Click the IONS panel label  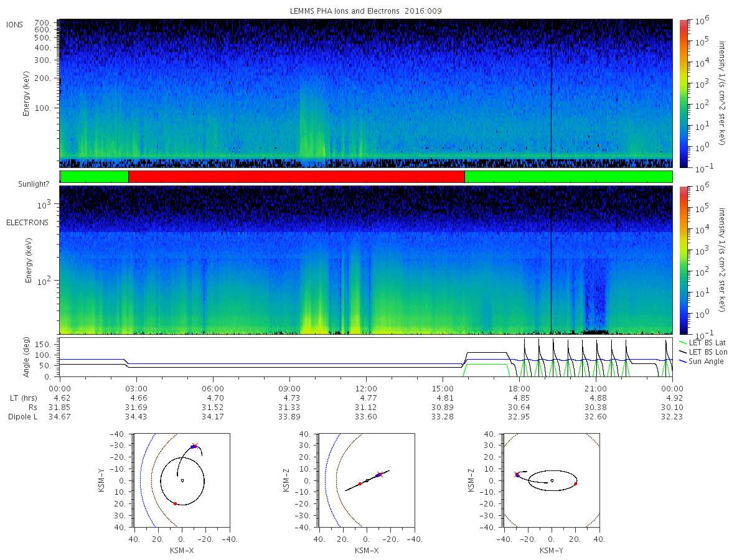[15, 25]
